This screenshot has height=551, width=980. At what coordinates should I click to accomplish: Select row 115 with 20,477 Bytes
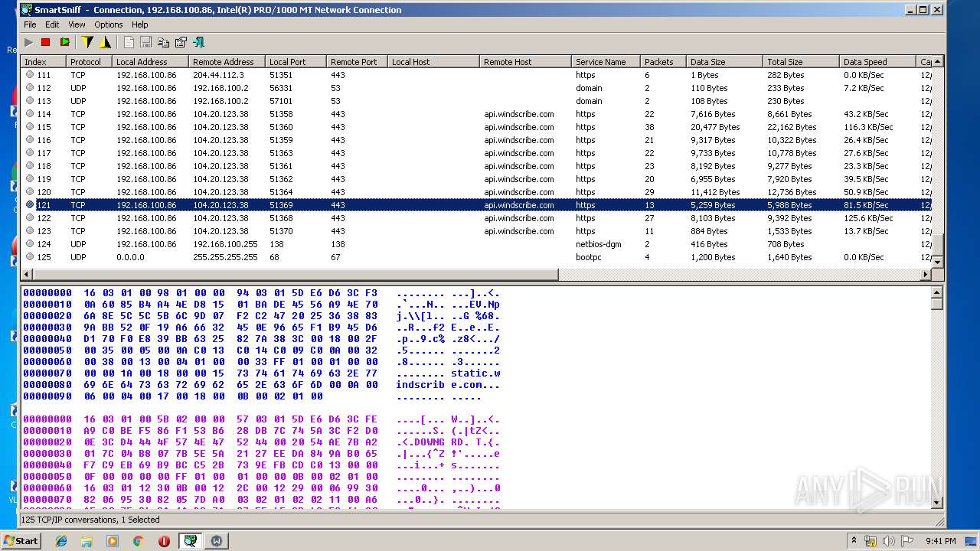[476, 127]
